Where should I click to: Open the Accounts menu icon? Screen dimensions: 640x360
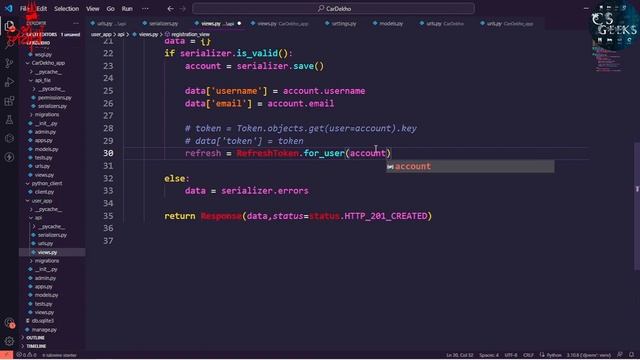tap(9, 323)
